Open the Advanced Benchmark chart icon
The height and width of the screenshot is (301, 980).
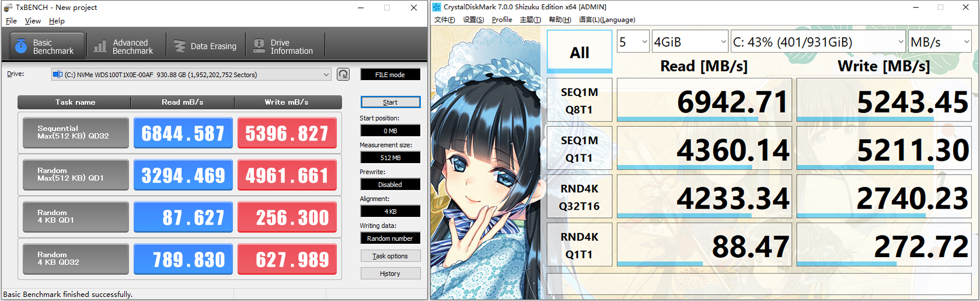click(100, 46)
